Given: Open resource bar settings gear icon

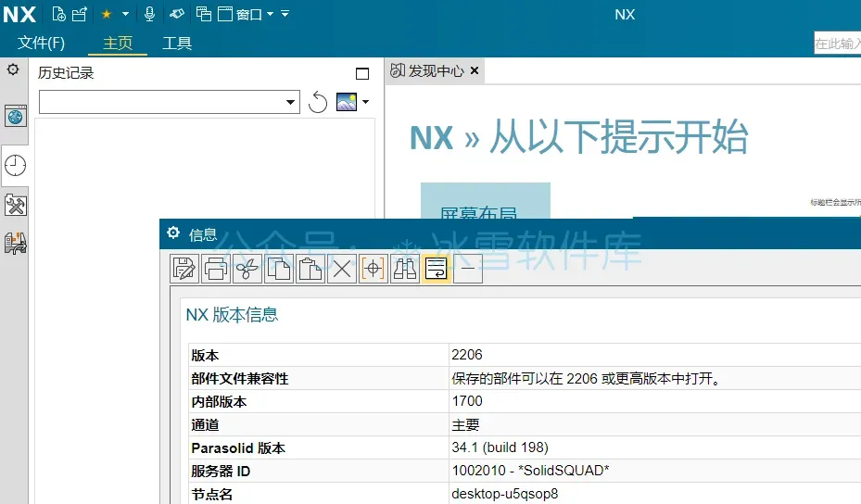Looking at the screenshot, I should pos(13,69).
